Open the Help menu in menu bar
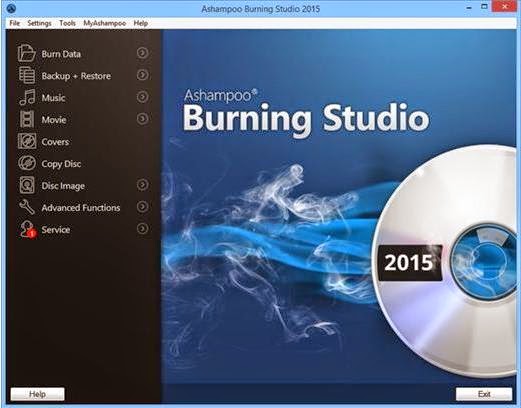Screen dimensions: 521x408 tap(140, 23)
